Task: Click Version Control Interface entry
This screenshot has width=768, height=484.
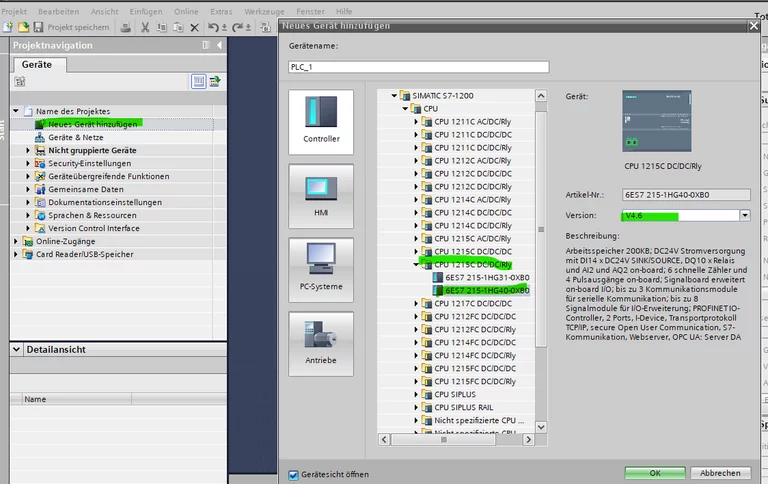Action: click(x=94, y=228)
